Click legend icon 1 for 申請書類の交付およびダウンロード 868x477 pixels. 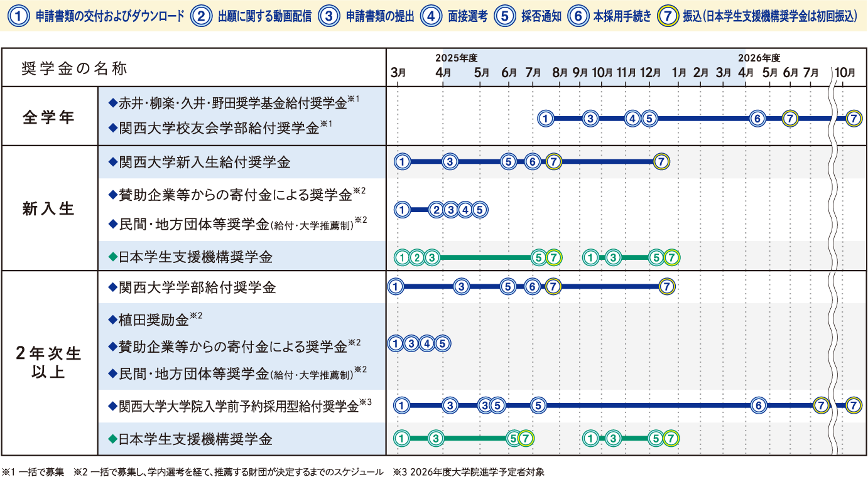pos(20,16)
